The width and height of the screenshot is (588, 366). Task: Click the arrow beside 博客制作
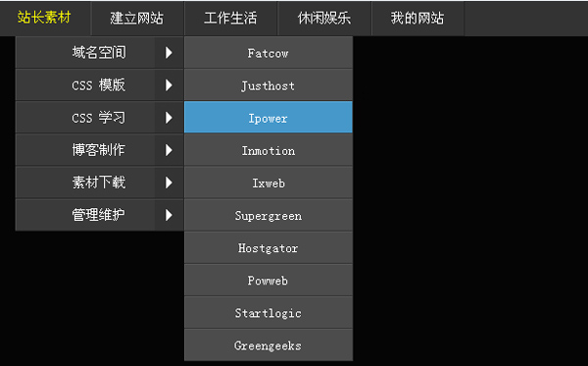(x=170, y=150)
